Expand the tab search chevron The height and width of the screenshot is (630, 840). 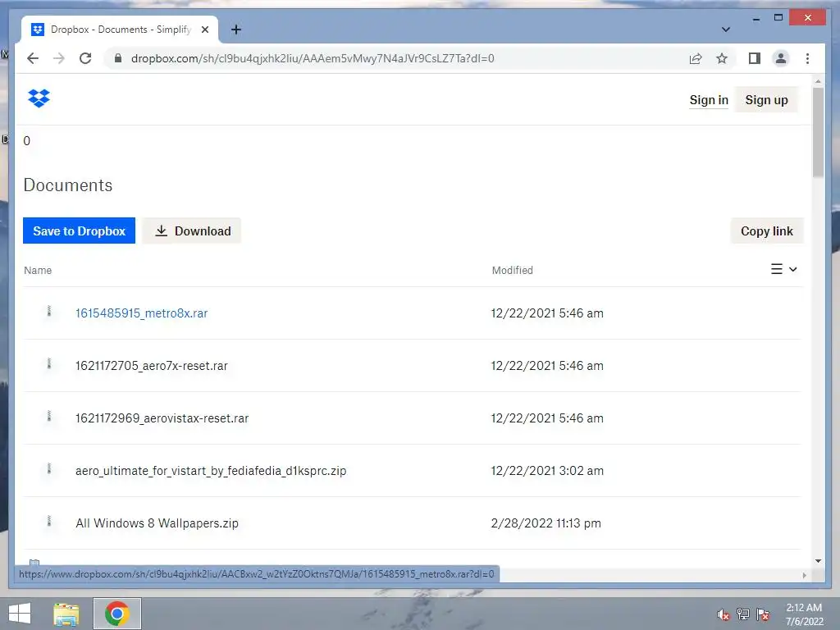click(726, 30)
